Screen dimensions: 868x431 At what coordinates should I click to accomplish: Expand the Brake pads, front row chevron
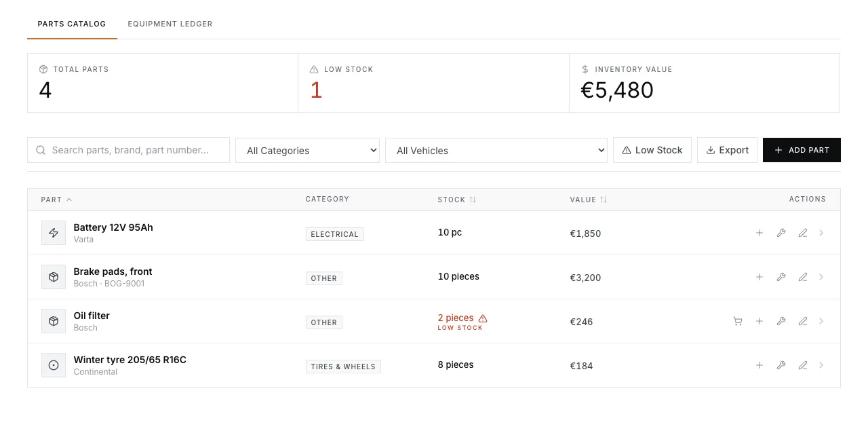[x=821, y=277]
